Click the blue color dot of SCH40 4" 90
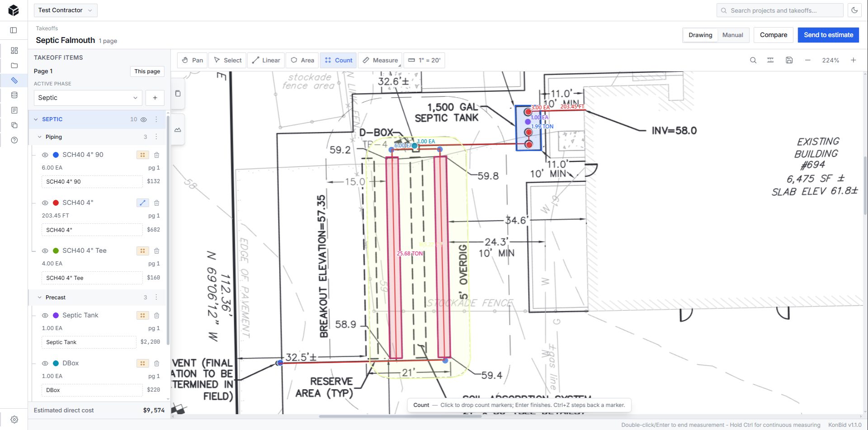This screenshot has height=430, width=868. click(56, 155)
